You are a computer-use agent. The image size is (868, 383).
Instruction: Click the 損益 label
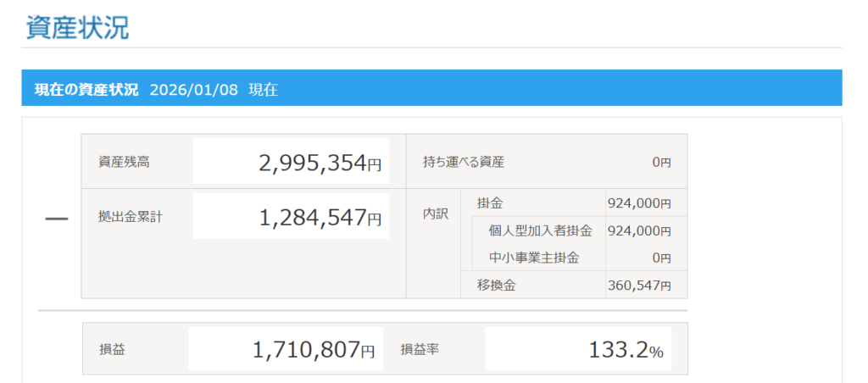(x=112, y=349)
